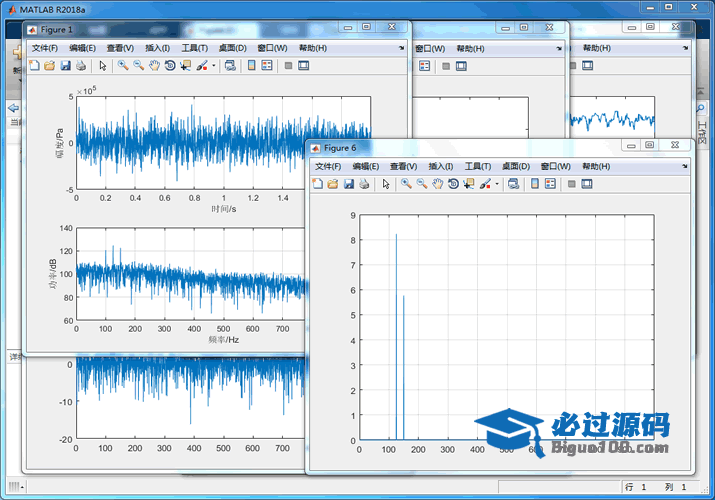Show Plot Tools in Figure 6

(x=587, y=184)
